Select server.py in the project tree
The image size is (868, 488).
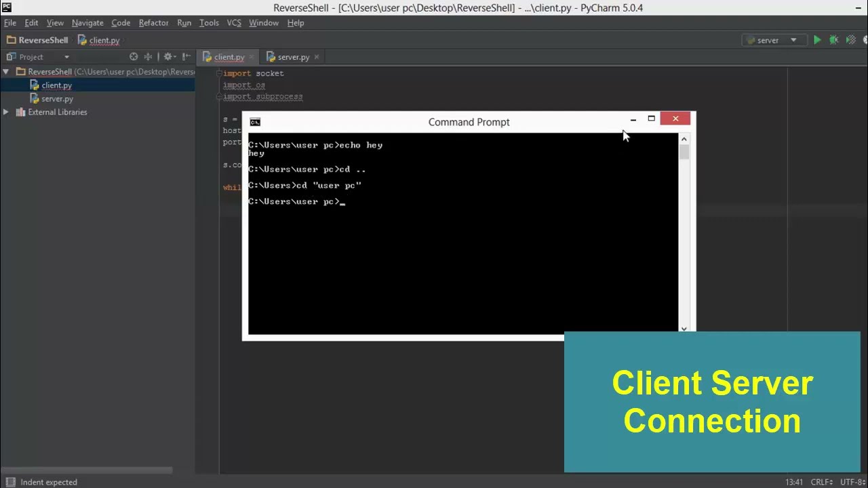tap(57, 98)
